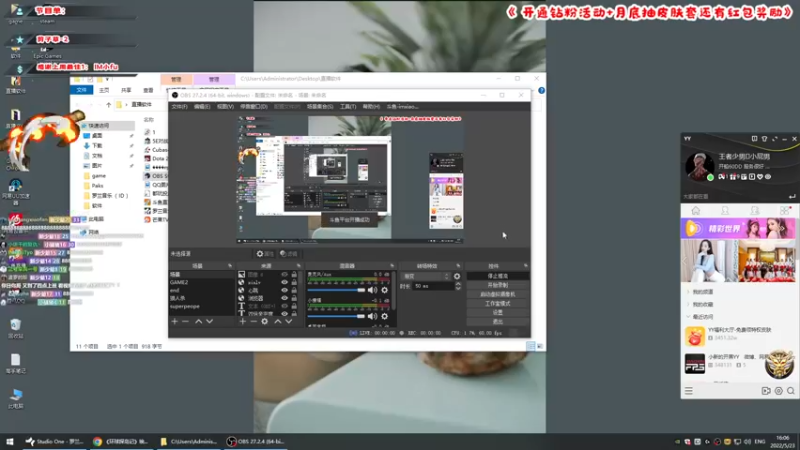Toggle visibility of the xia2v source
The height and width of the screenshot is (450, 800).
pos(284,282)
